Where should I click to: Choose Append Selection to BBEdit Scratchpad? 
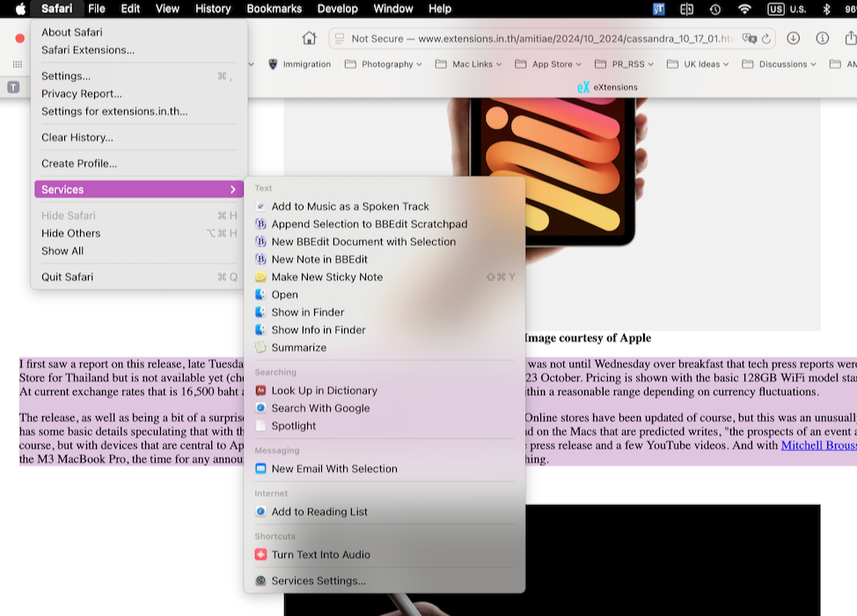pyautogui.click(x=385, y=224)
